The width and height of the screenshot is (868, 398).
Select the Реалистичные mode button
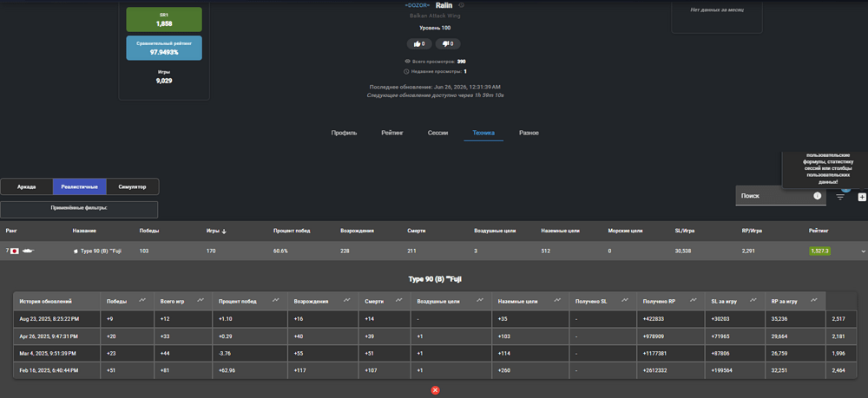80,186
